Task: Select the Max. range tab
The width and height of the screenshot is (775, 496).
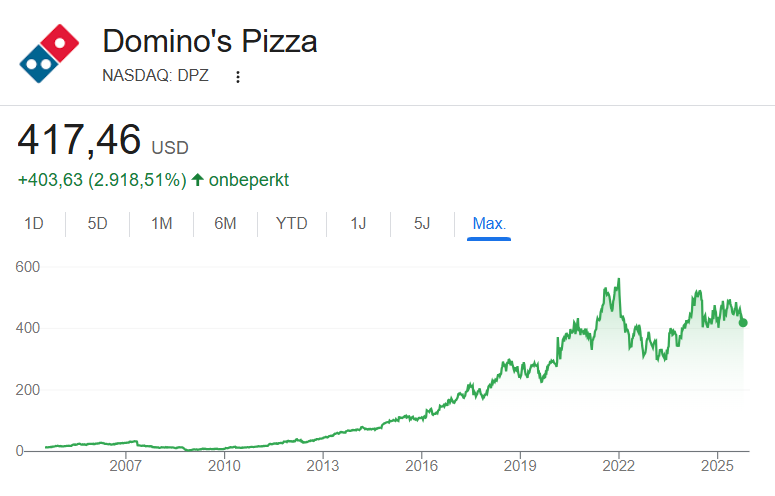Action: pyautogui.click(x=489, y=223)
